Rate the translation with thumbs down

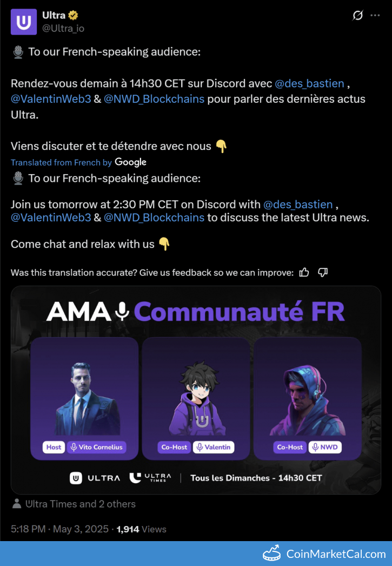[323, 273]
